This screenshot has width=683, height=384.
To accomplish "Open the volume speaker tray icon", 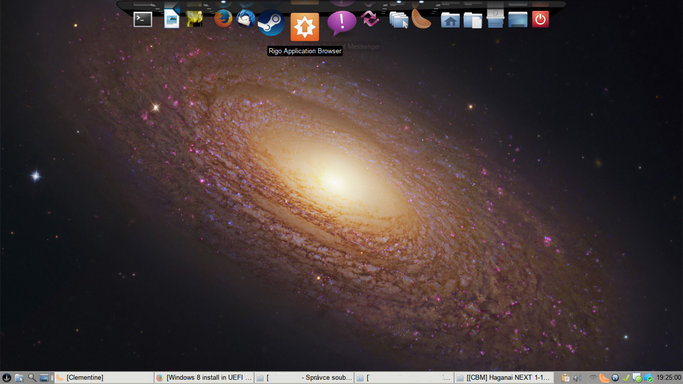I will pyautogui.click(x=578, y=378).
